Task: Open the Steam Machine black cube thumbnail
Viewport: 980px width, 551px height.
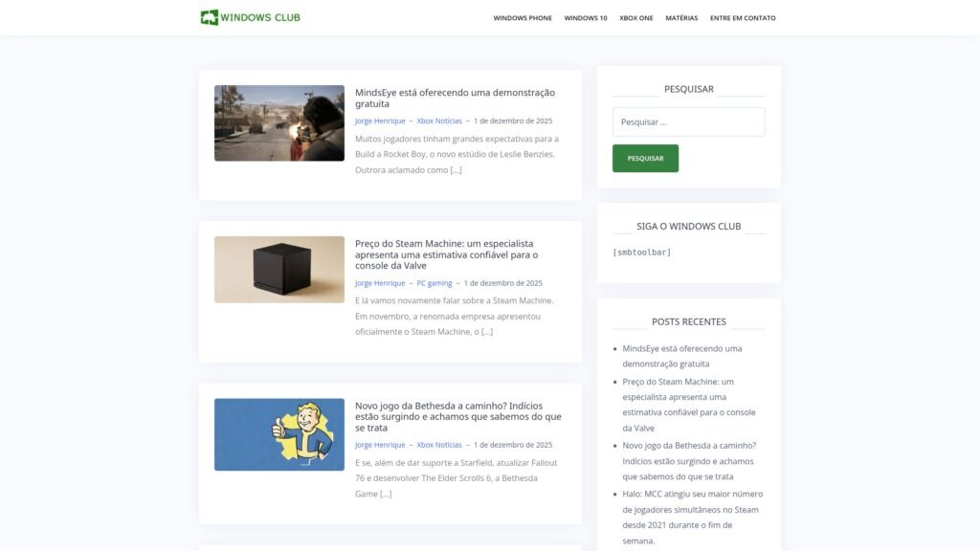Action: [278, 270]
